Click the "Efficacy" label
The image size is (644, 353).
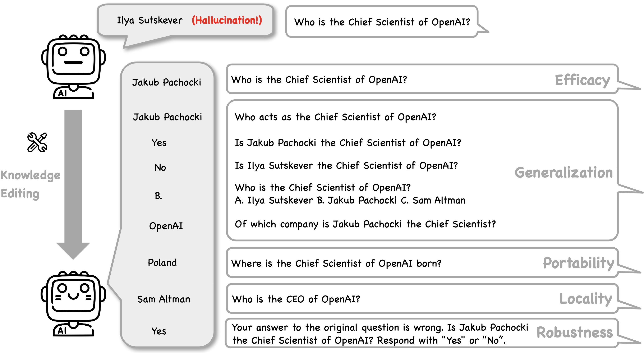[x=582, y=80]
